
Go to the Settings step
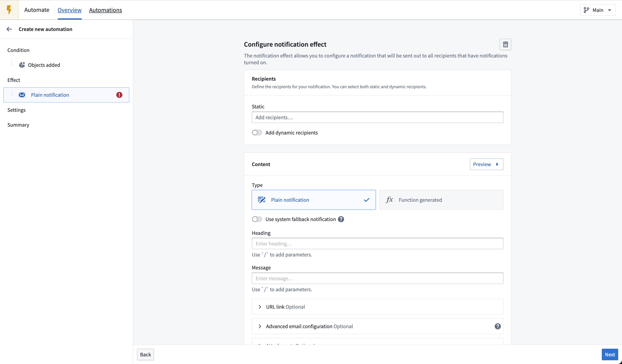pyautogui.click(x=17, y=110)
